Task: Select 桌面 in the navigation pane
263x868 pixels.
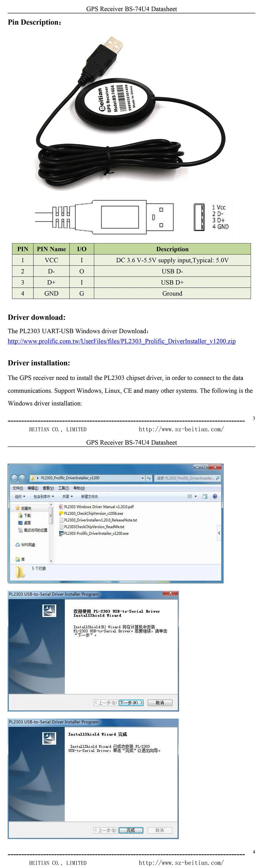Action: click(25, 523)
